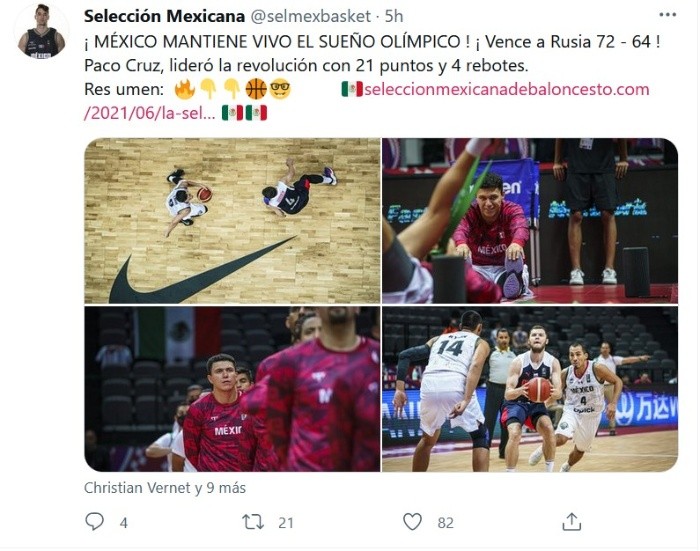
Task: Open Selección Mexicana profile avatar
Action: (42, 31)
